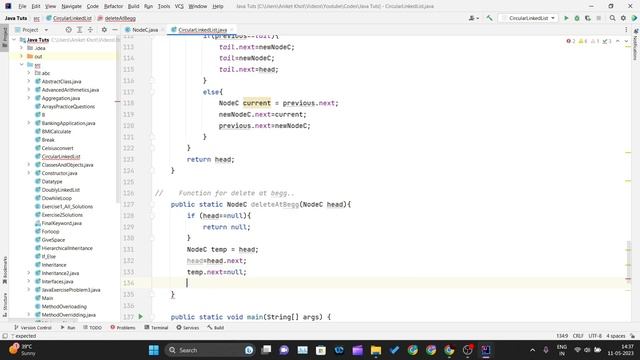Go to next highlighted error arrow
Viewport: 640px width, 360px height.
point(626,41)
